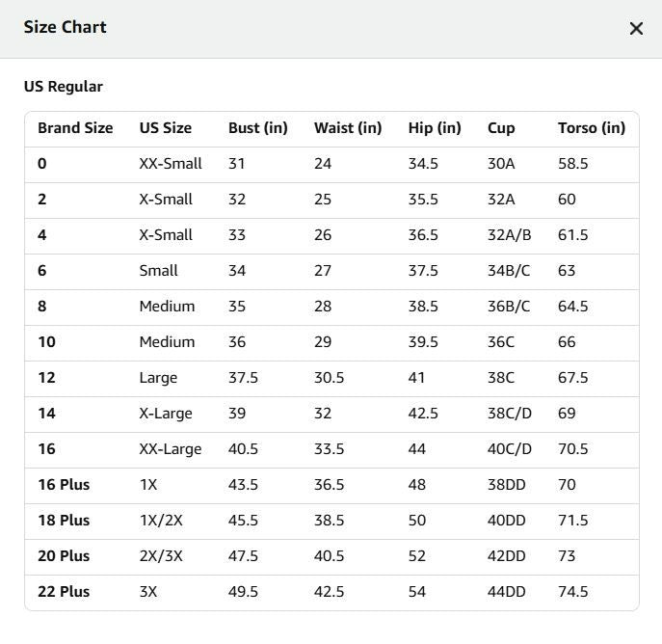Click the 2X/3X US size cell
The width and height of the screenshot is (662, 644).
(161, 556)
